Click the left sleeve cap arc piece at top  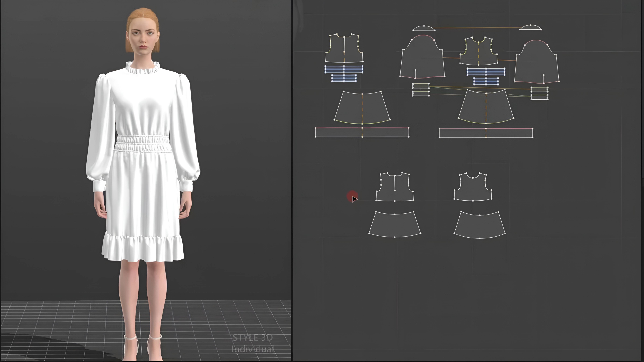[x=424, y=28]
